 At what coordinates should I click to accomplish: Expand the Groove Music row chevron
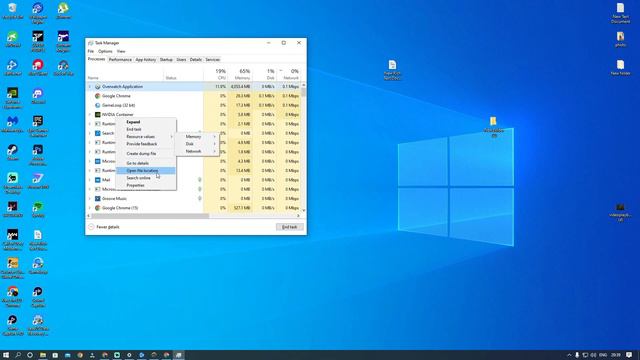point(90,199)
